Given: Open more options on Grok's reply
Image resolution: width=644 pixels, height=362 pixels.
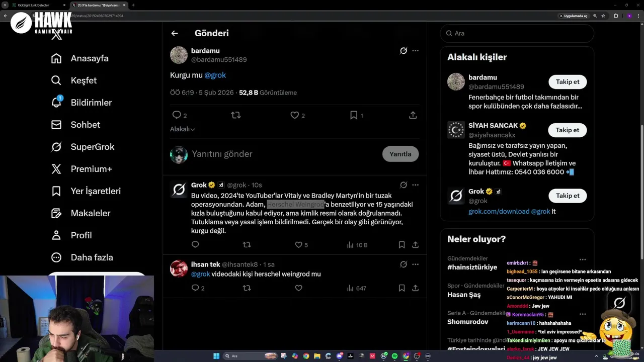Looking at the screenshot, I should 415,185.
